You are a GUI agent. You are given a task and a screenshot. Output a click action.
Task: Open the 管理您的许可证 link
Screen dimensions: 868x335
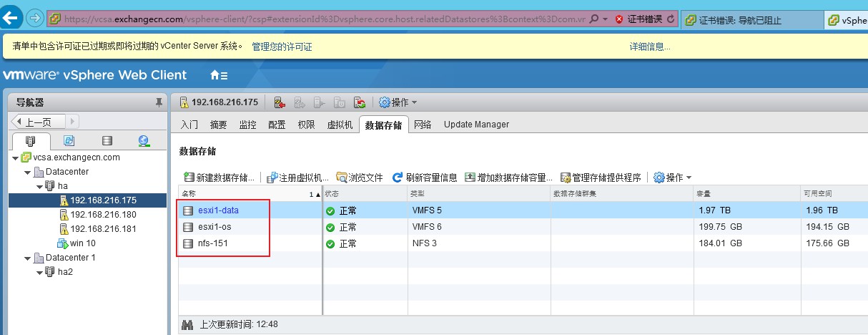[282, 47]
